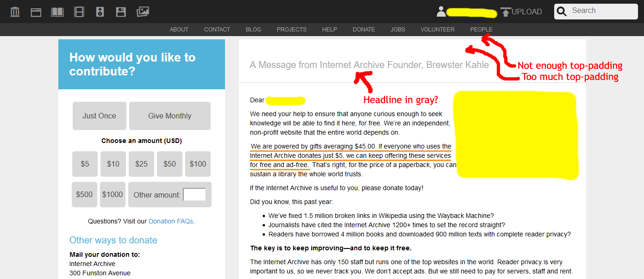Open the Web (Wayback) media icon

tap(36, 12)
